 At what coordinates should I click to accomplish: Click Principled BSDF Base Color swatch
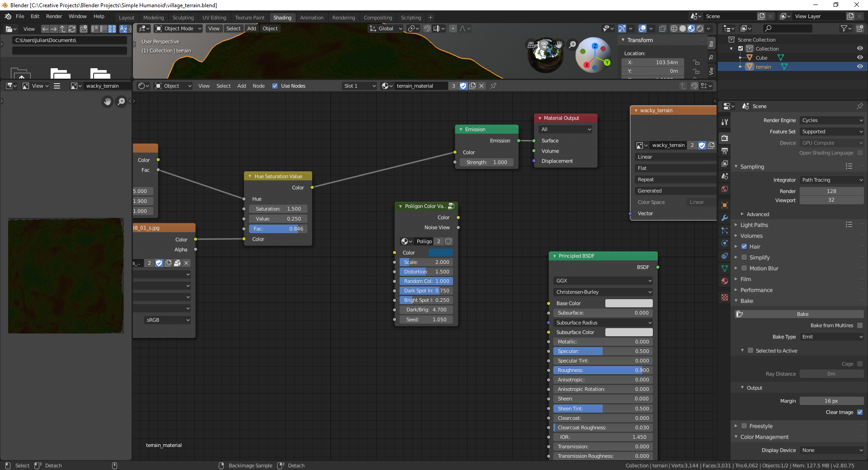[x=629, y=303]
